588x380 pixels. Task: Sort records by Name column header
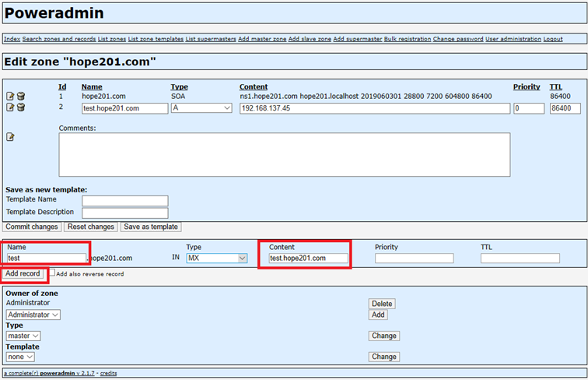(92, 86)
